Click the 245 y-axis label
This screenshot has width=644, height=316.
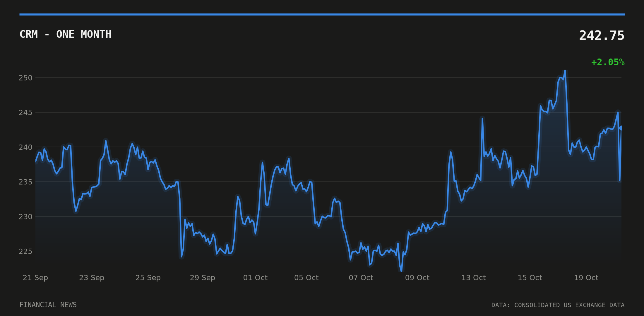[x=25, y=113]
